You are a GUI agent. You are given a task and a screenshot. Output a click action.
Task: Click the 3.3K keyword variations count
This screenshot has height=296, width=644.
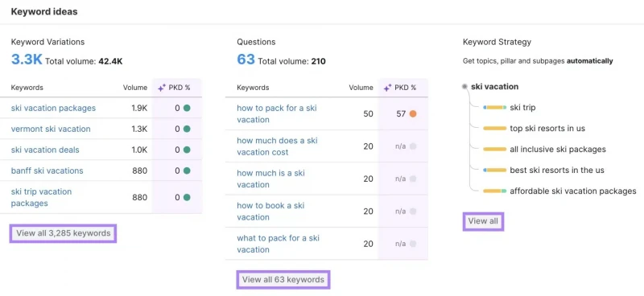click(27, 60)
